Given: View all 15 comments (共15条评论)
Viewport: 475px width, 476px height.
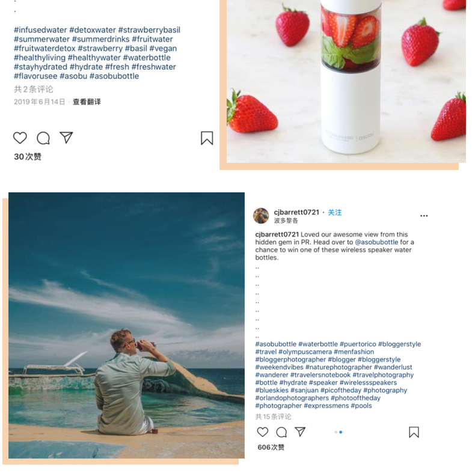Looking at the screenshot, I should [274, 416].
